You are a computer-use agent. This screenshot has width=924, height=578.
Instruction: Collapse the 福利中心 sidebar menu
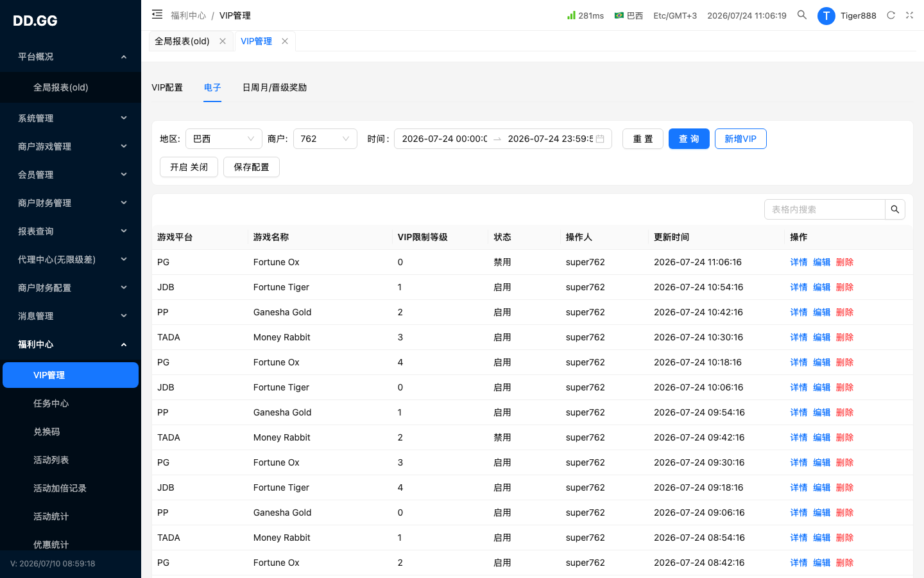click(71, 344)
